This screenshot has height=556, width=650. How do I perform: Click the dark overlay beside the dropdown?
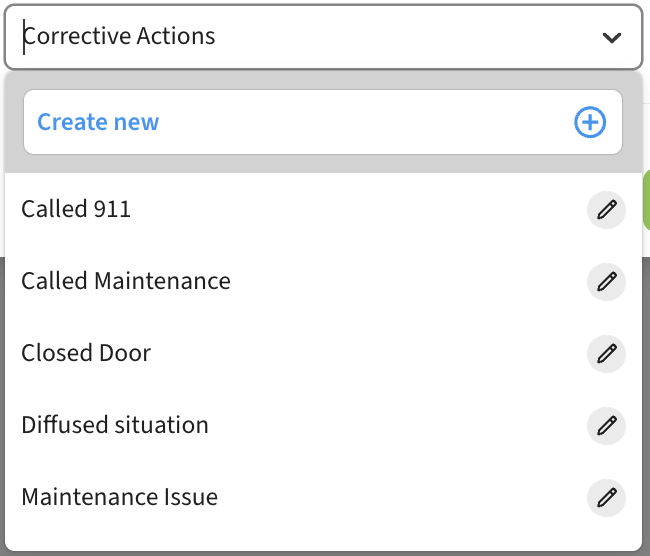point(646,400)
